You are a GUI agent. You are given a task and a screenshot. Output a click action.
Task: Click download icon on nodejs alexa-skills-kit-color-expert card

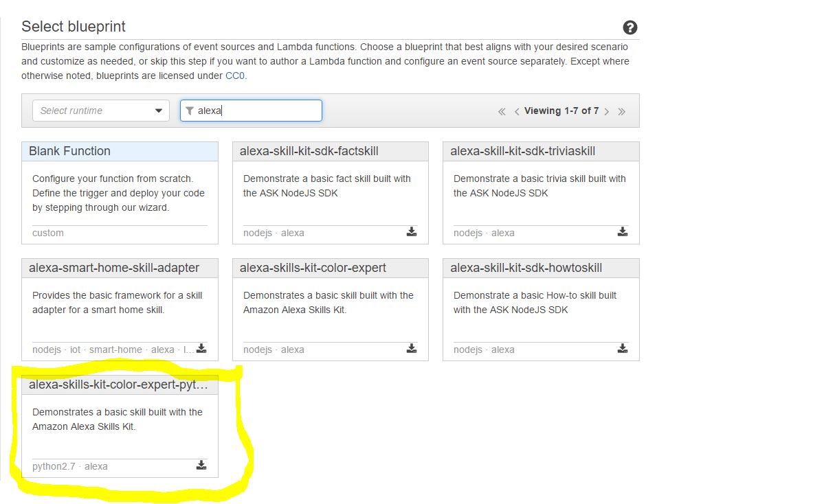[411, 349]
